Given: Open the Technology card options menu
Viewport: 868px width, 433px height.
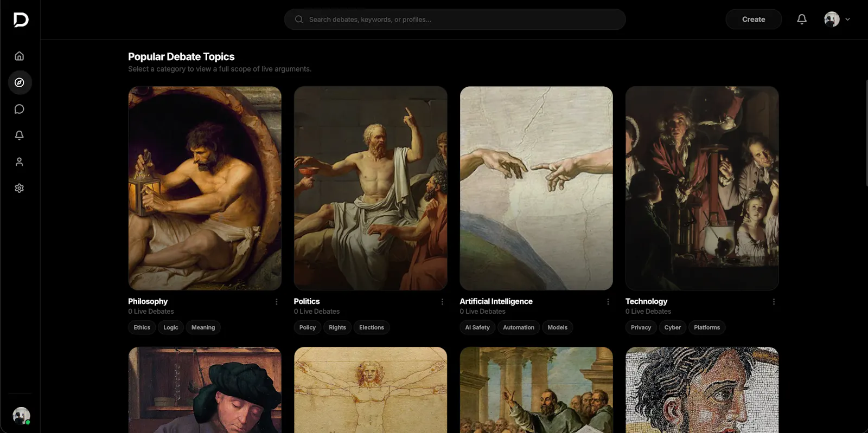Looking at the screenshot, I should point(774,302).
